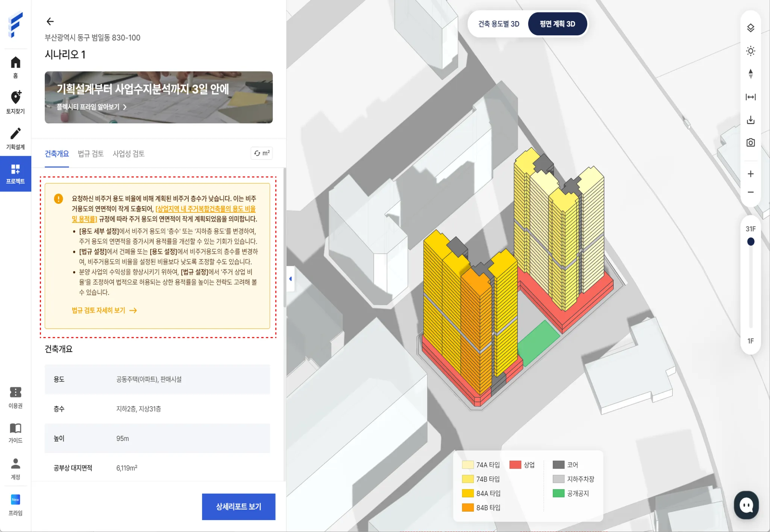
Task: Toggle area unit m² button
Action: coord(262,153)
